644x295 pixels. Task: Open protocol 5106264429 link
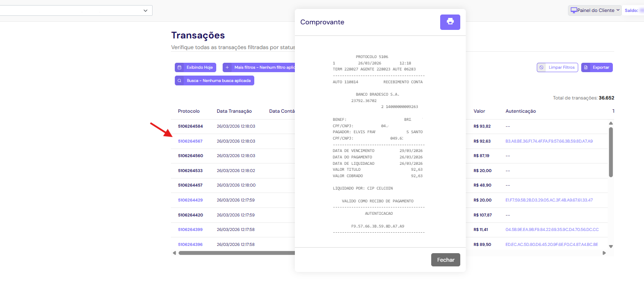(x=190, y=200)
